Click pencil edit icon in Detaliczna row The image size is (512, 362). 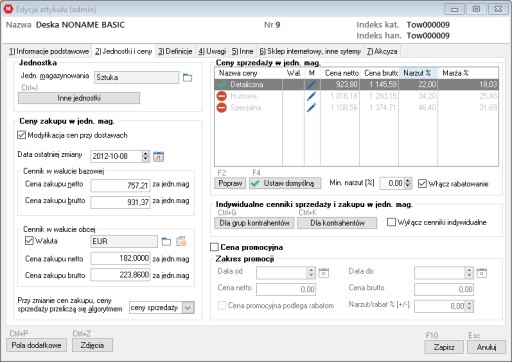[x=311, y=84]
